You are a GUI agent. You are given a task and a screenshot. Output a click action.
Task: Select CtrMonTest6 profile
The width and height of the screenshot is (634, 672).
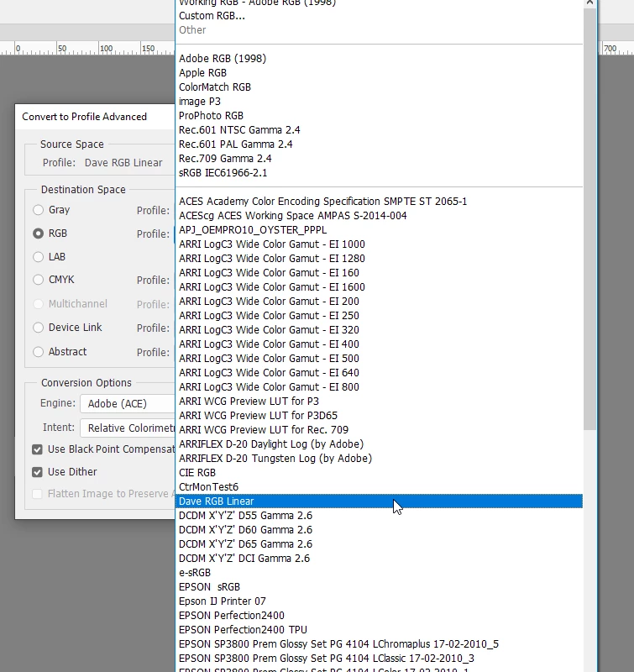[379, 487]
